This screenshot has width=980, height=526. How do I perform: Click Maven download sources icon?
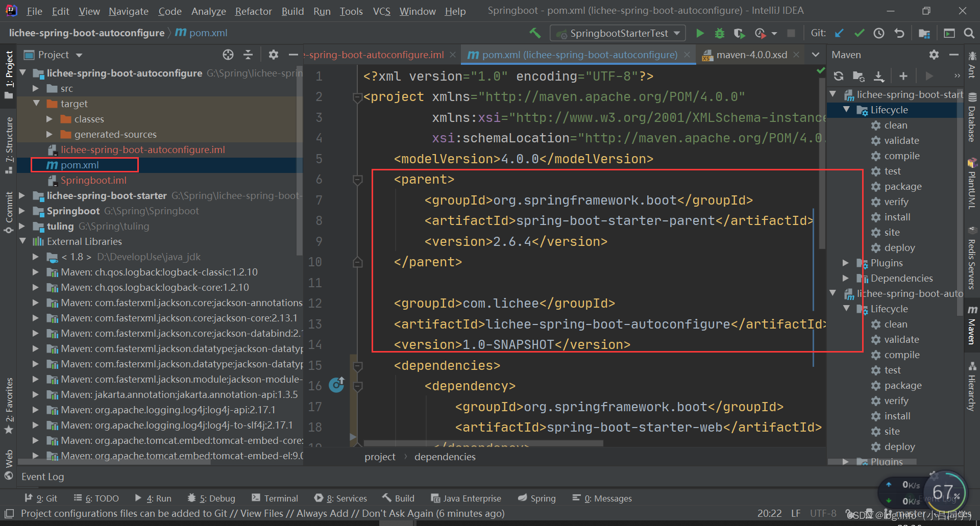pyautogui.click(x=879, y=76)
